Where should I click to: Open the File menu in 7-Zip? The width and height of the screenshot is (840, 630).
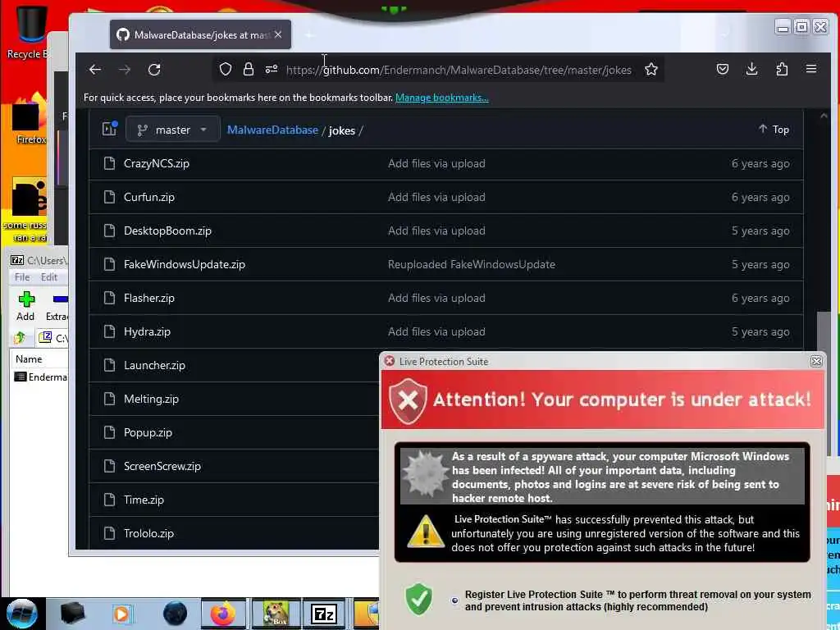coord(22,277)
